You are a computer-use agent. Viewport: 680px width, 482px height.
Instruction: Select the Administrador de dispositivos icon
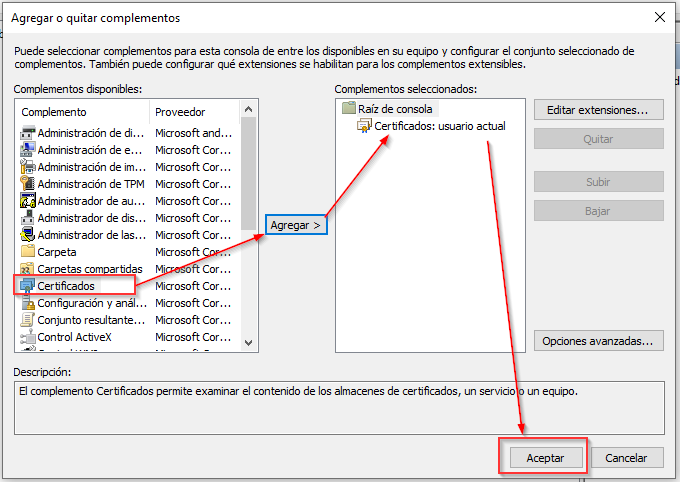pos(28,218)
